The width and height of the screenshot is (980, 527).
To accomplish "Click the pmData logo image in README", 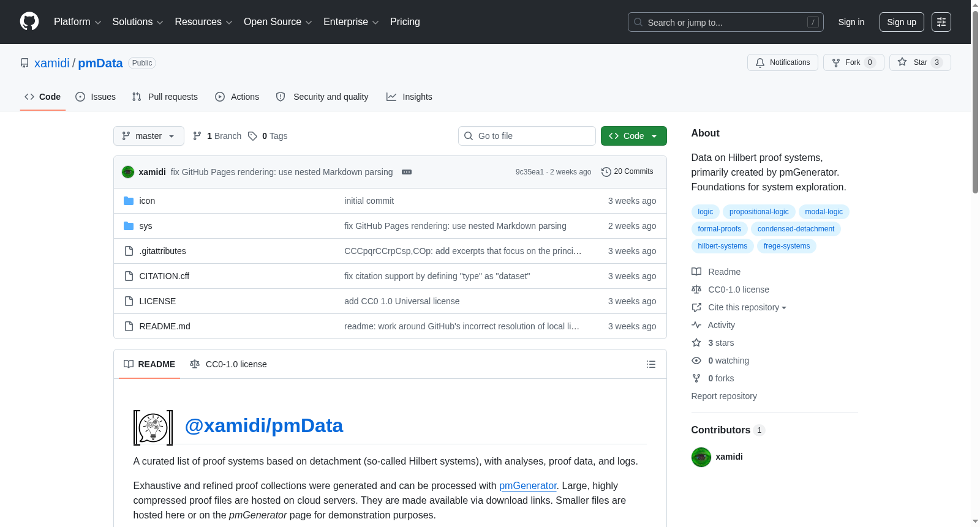I will point(153,428).
